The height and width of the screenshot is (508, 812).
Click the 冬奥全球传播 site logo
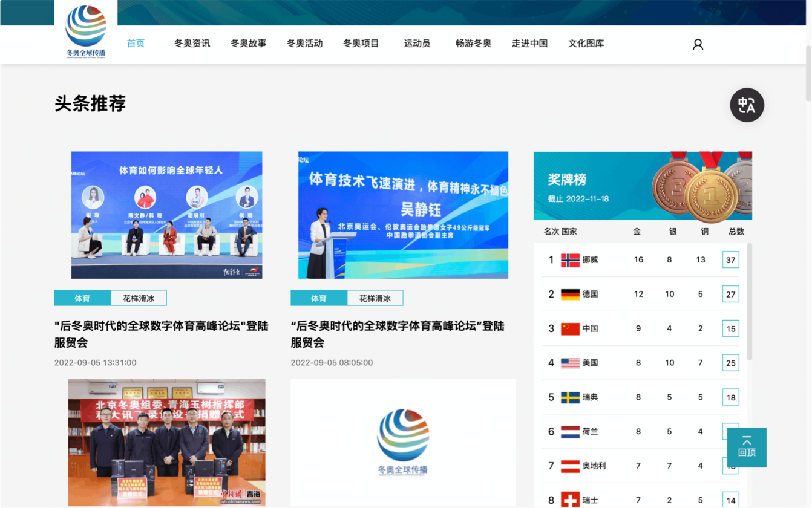pyautogui.click(x=86, y=31)
